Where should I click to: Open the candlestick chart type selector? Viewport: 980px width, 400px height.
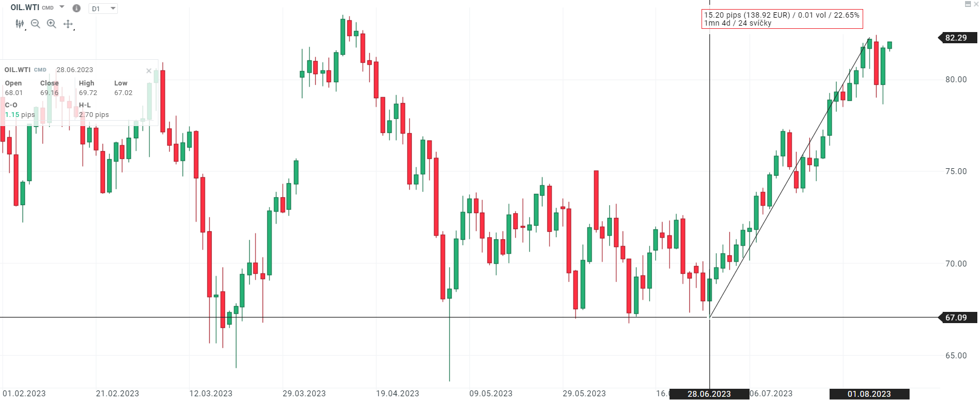(x=20, y=23)
